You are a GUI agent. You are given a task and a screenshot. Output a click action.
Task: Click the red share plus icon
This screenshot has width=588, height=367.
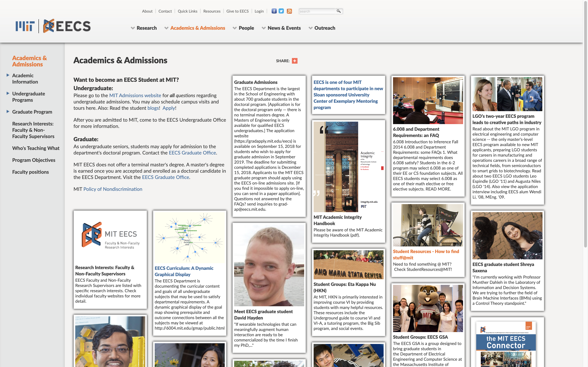tap(295, 61)
